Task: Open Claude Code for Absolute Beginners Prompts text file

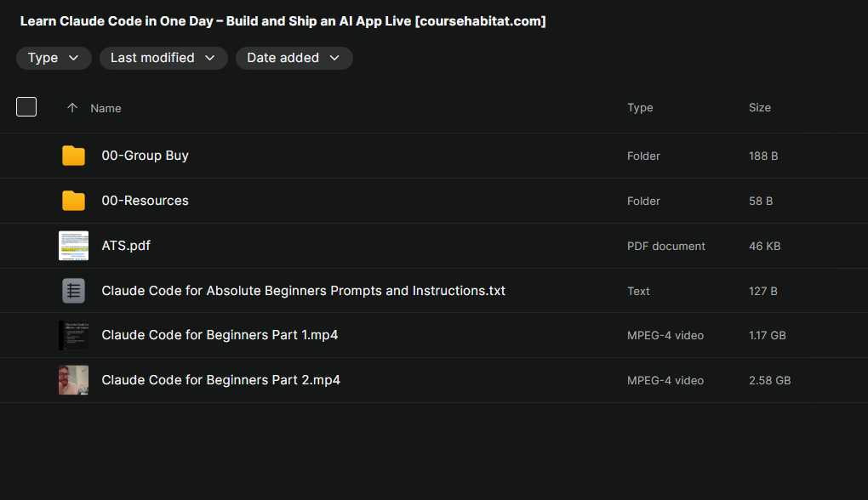Action: 303,291
